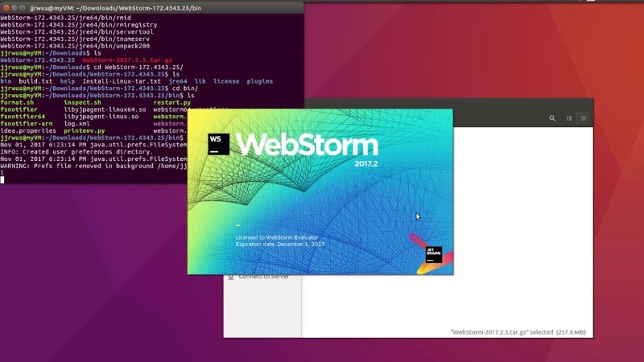Click the WS logo on the splash screen
This screenshot has height=362, width=644.
218,144
